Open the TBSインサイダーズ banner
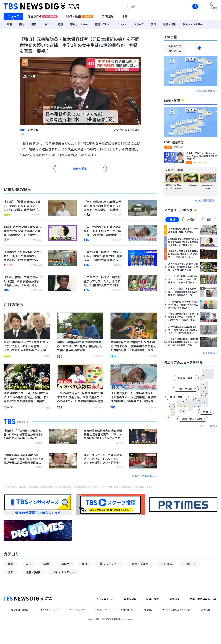The image size is (221, 644). pyautogui.click(x=38, y=504)
